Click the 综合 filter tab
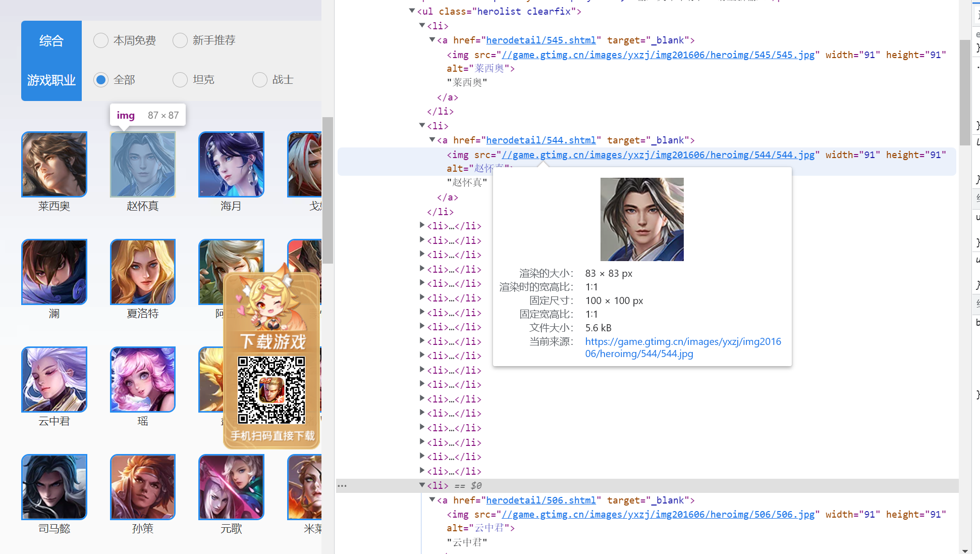980x554 pixels. point(51,40)
